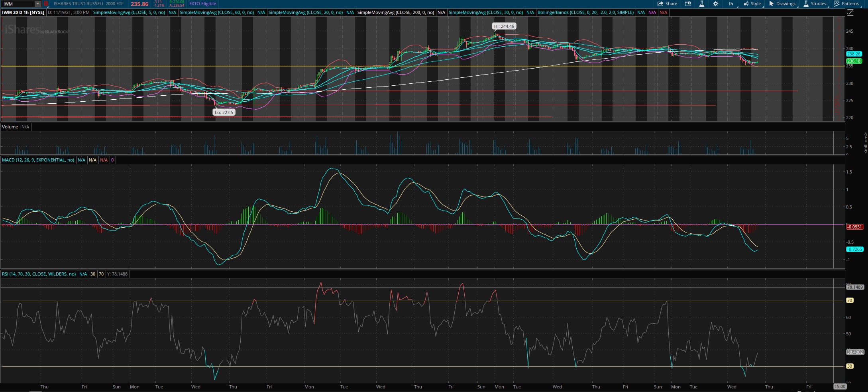Open the 1h timeframe dropdown
This screenshot has height=392, width=868.
[x=732, y=4]
